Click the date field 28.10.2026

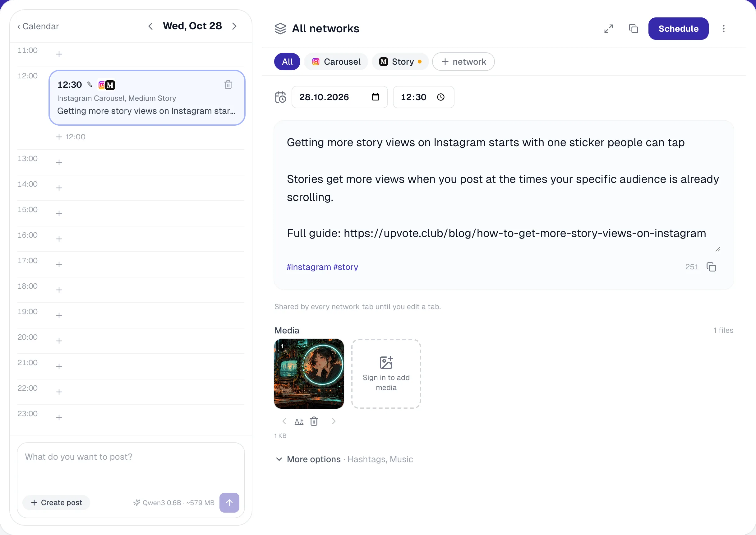point(339,97)
